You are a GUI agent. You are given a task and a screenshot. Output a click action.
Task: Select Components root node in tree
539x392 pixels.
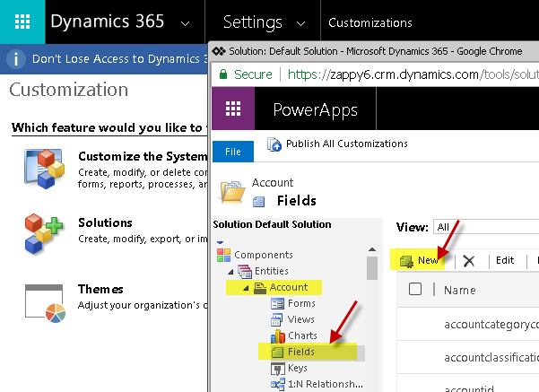click(264, 255)
